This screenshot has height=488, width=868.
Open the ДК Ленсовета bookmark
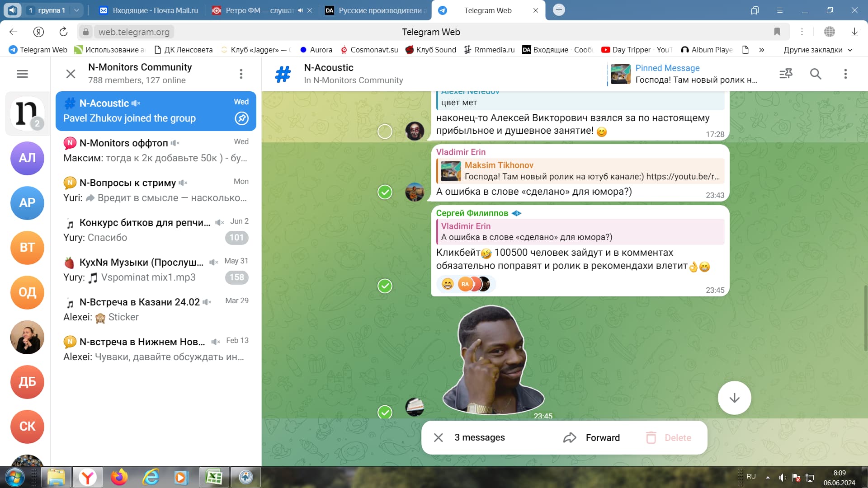183,50
